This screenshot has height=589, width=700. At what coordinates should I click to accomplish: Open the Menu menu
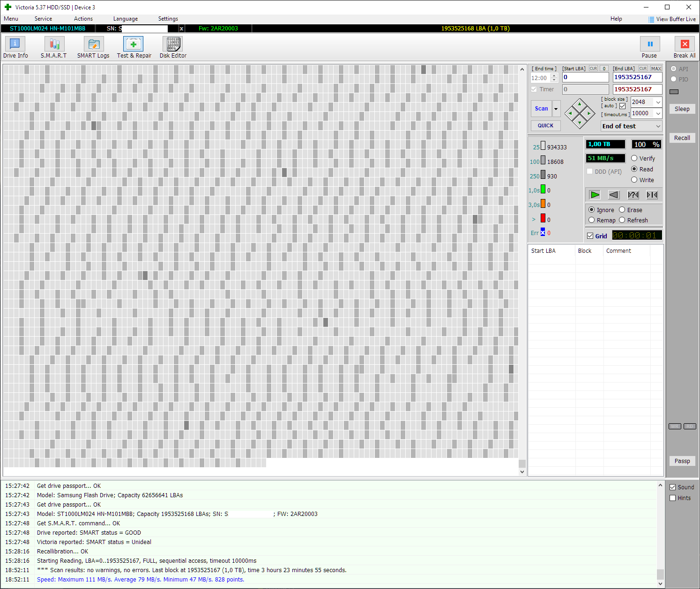(11, 19)
